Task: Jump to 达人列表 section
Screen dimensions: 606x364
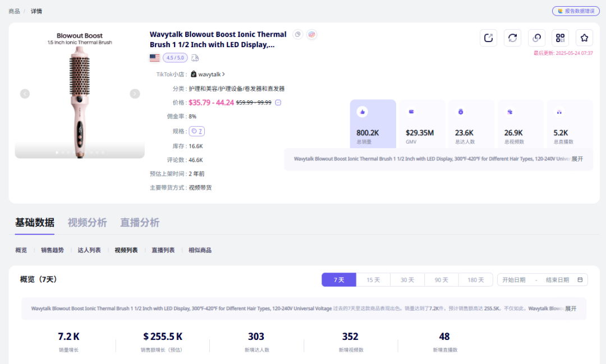Action: coord(89,250)
